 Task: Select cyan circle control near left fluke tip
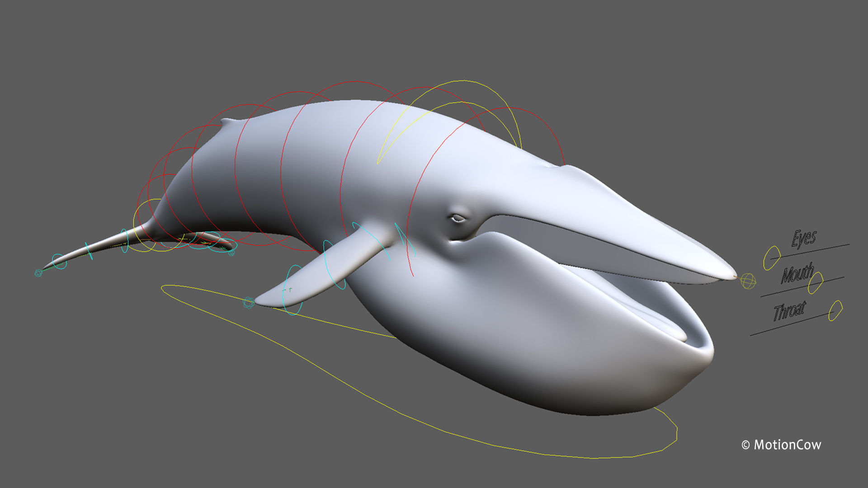coord(59,262)
